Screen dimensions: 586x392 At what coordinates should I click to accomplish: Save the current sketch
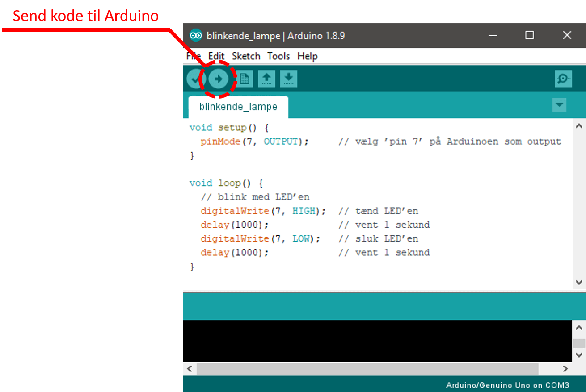click(x=289, y=79)
